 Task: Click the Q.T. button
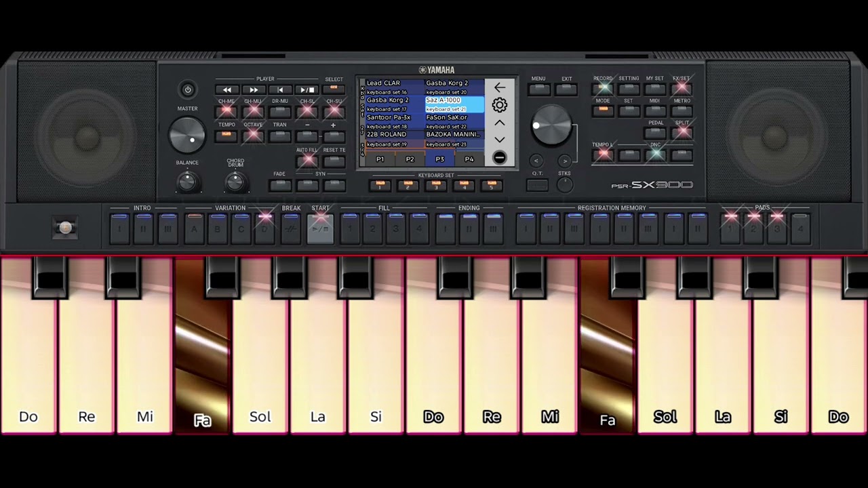click(537, 184)
